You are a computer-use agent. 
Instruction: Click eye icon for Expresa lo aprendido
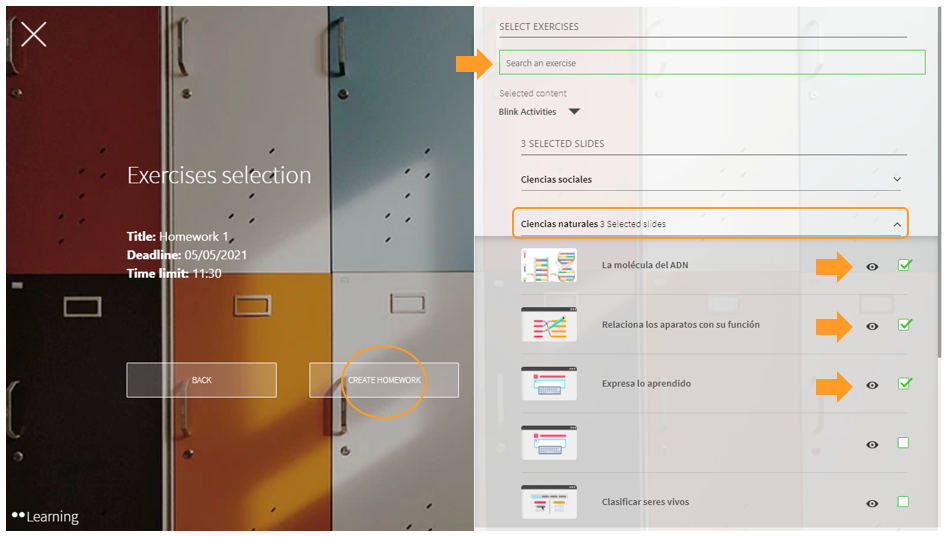point(872,385)
